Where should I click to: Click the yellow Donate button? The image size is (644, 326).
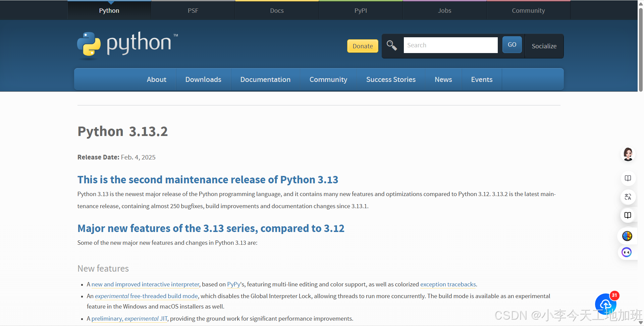pos(363,46)
